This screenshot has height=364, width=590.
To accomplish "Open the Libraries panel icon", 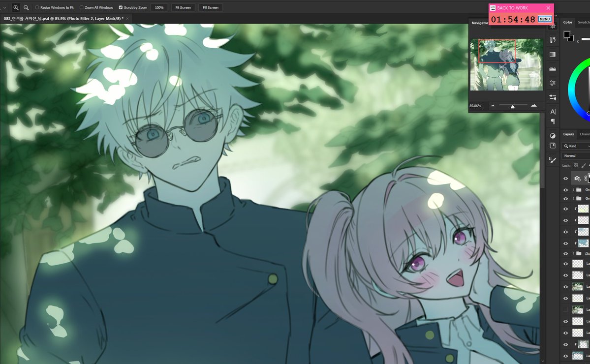I will click(x=553, y=146).
